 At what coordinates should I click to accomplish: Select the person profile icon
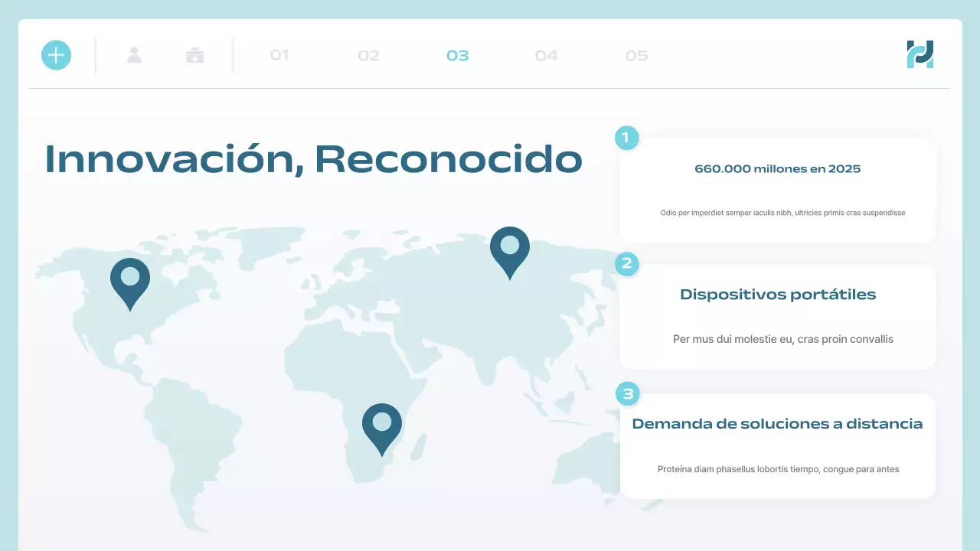135,54
